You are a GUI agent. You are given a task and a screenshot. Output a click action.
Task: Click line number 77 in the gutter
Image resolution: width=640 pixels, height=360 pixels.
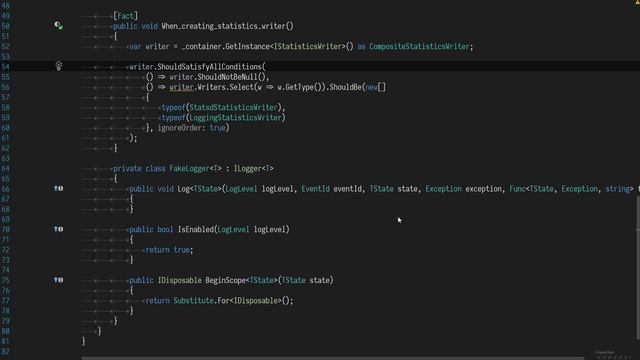point(5,301)
